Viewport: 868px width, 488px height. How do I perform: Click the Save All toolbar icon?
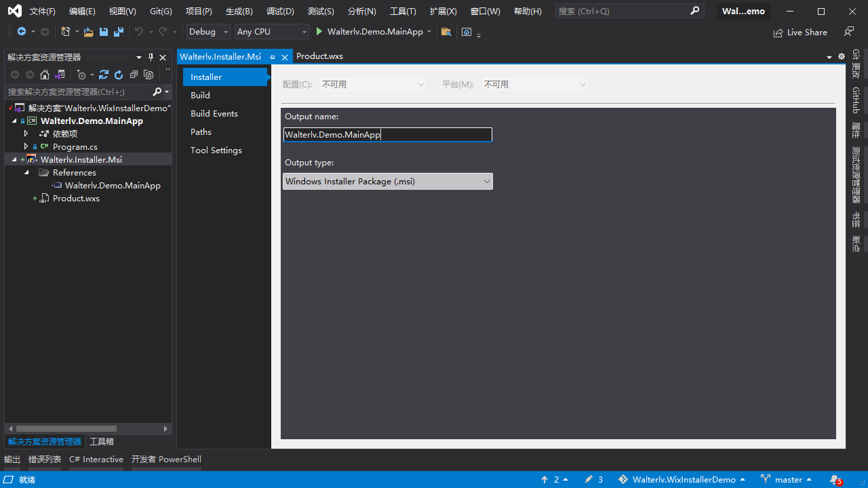119,32
